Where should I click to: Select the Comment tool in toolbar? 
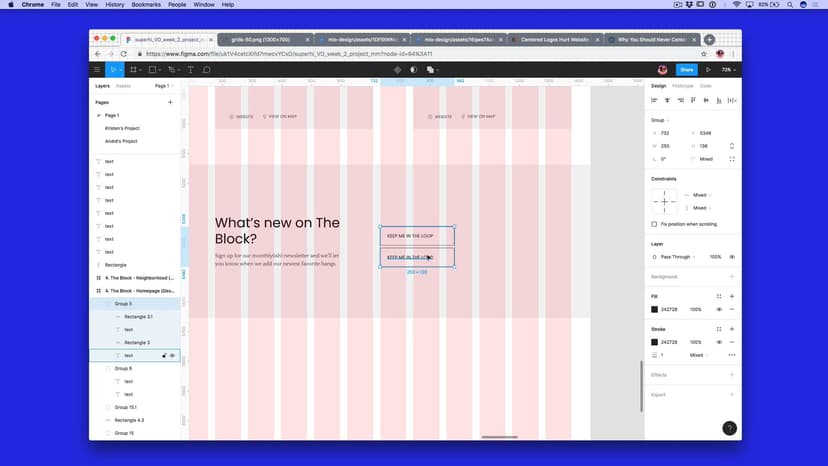point(207,70)
